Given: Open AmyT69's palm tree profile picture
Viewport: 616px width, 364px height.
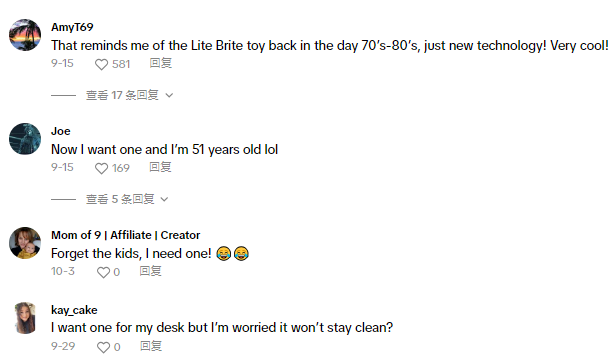Looking at the screenshot, I should pyautogui.click(x=25, y=35).
